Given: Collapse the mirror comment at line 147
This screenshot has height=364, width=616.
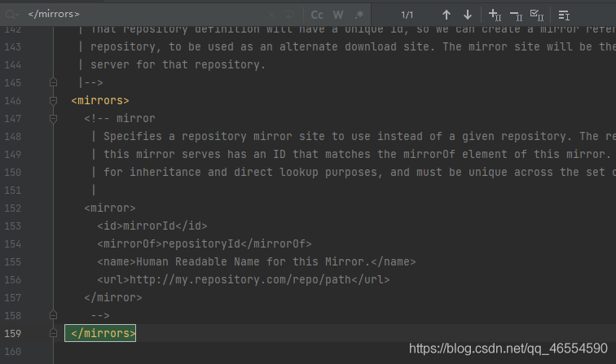Looking at the screenshot, I should coord(54,119).
